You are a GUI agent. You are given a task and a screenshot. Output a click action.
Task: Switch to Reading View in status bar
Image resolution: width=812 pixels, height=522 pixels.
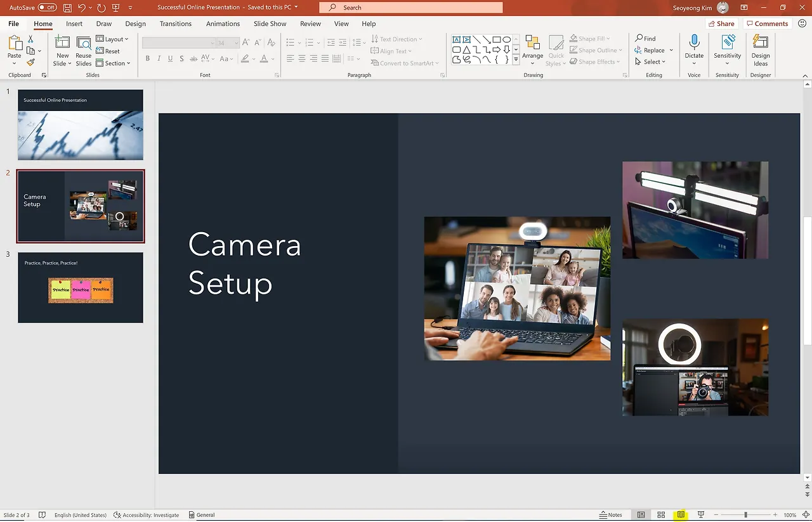click(681, 515)
